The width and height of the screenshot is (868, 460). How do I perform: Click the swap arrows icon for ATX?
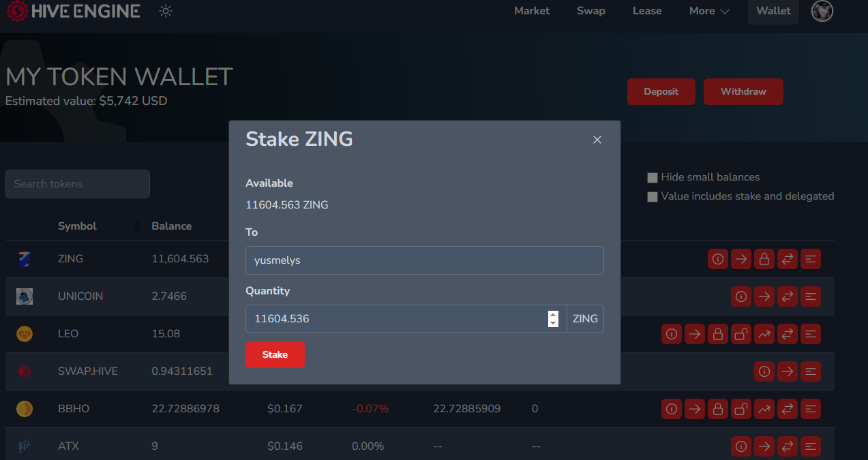788,446
